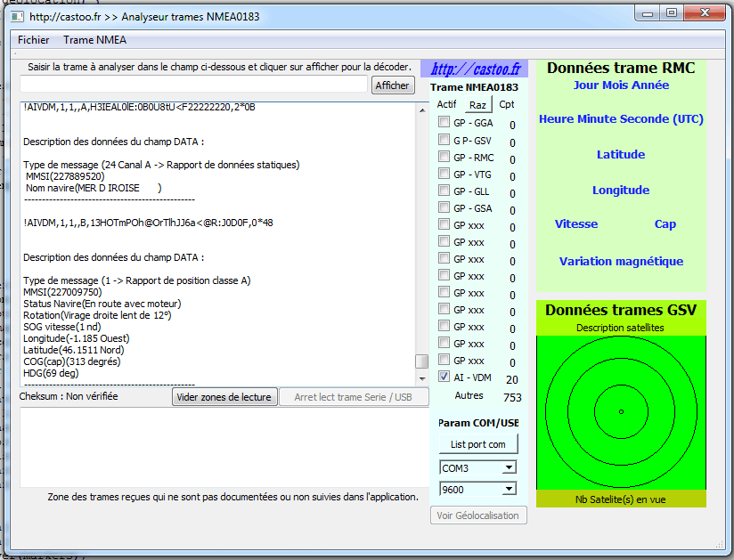Click "Rapport de position classe A" message line
This screenshot has width=734, height=560.
[136, 280]
